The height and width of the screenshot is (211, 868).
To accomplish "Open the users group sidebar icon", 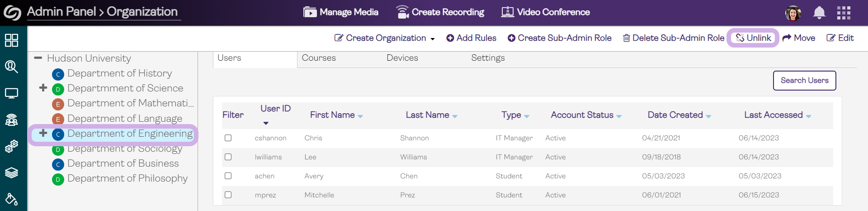I will 11,120.
